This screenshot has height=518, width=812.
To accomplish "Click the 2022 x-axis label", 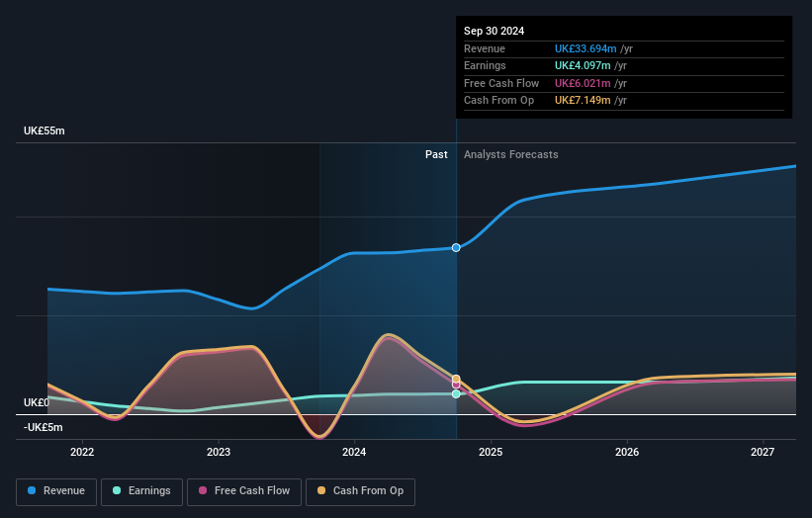I will coord(82,453).
